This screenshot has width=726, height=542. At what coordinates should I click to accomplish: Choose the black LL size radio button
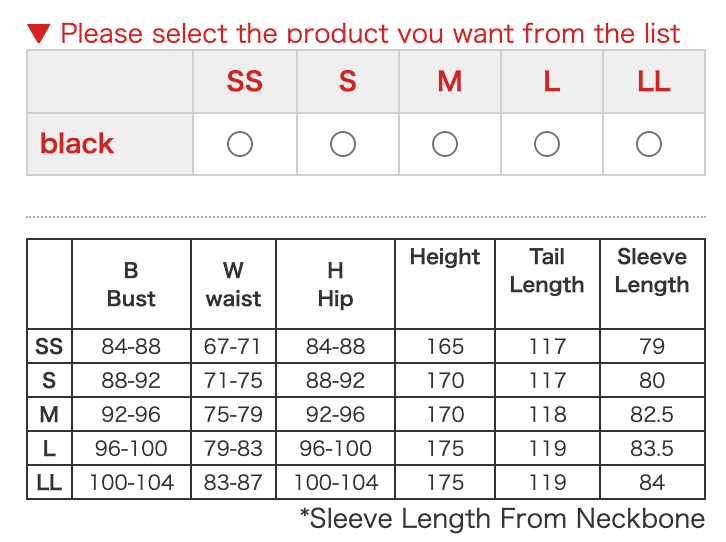coord(649,144)
